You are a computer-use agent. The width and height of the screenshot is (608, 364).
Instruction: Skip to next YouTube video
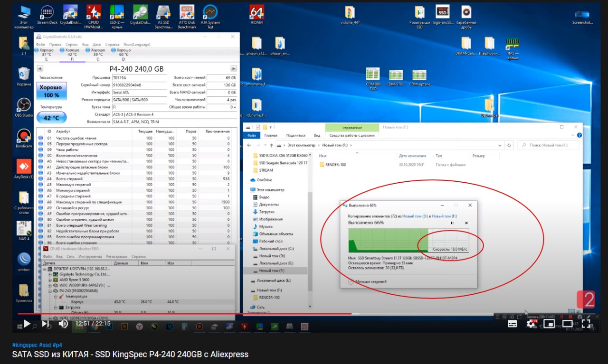coord(45,324)
